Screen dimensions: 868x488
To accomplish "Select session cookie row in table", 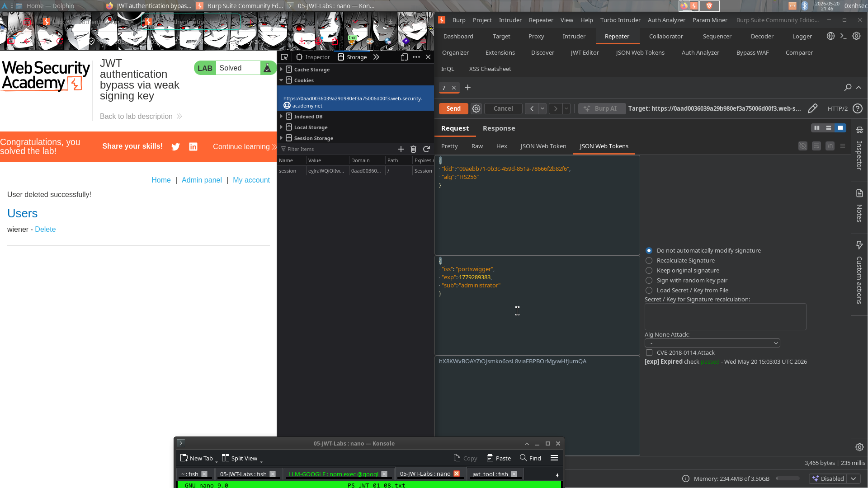I will pyautogui.click(x=355, y=171).
